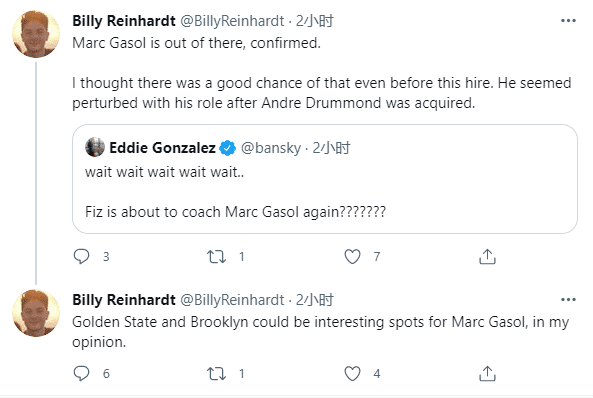
Task: Share the first tweet via share icon
Action: (x=487, y=257)
